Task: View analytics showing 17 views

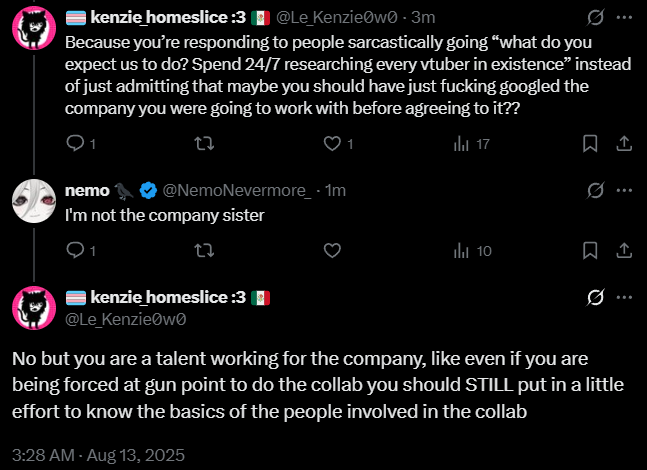Action: 463,144
